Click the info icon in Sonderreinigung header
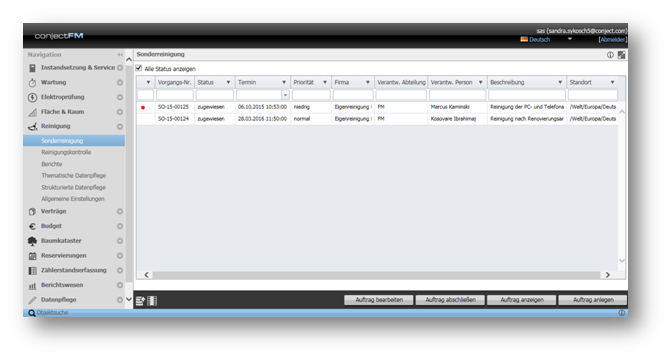This screenshot has height=360, width=671. coord(610,55)
